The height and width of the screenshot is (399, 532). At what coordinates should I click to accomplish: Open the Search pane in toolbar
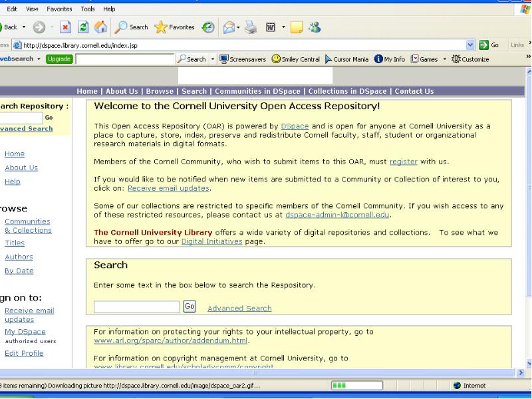point(131,27)
